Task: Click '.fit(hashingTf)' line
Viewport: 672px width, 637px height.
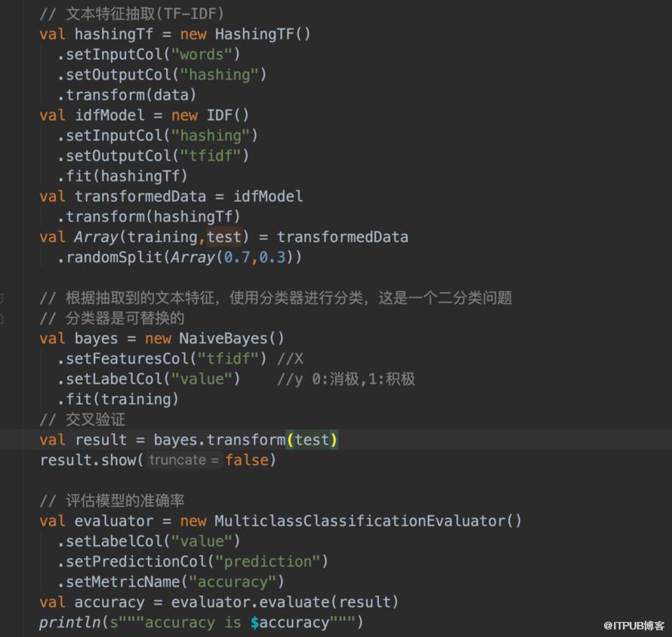Action: pos(122,177)
